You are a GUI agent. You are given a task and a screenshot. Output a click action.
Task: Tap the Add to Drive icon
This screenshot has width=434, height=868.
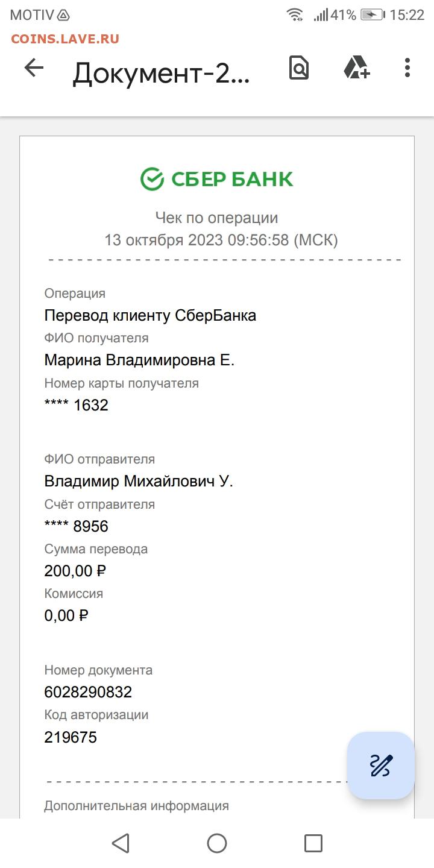point(356,68)
